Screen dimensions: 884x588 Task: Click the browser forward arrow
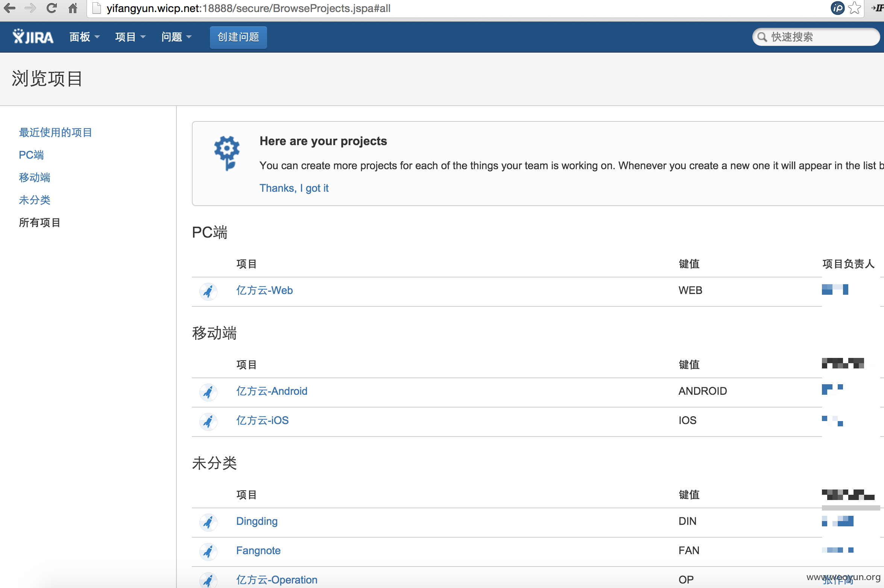tap(30, 8)
